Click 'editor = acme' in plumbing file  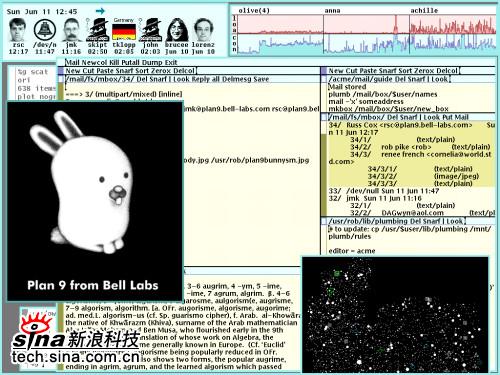point(352,251)
